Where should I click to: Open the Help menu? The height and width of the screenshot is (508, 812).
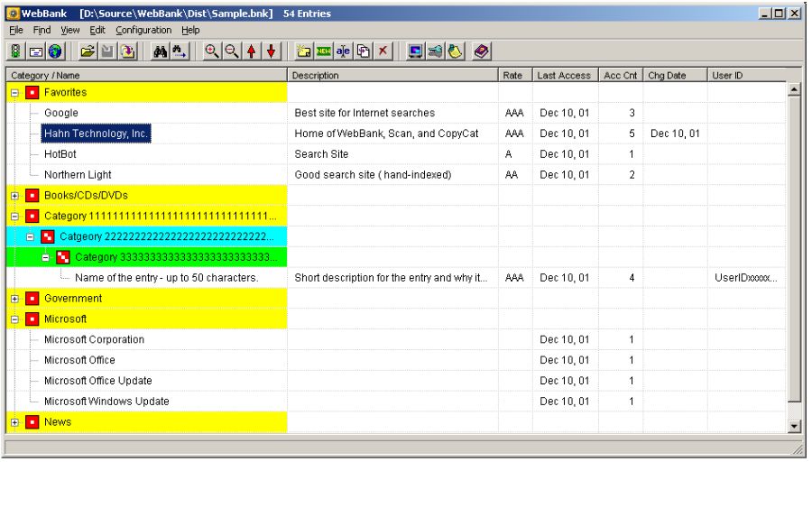[x=190, y=30]
